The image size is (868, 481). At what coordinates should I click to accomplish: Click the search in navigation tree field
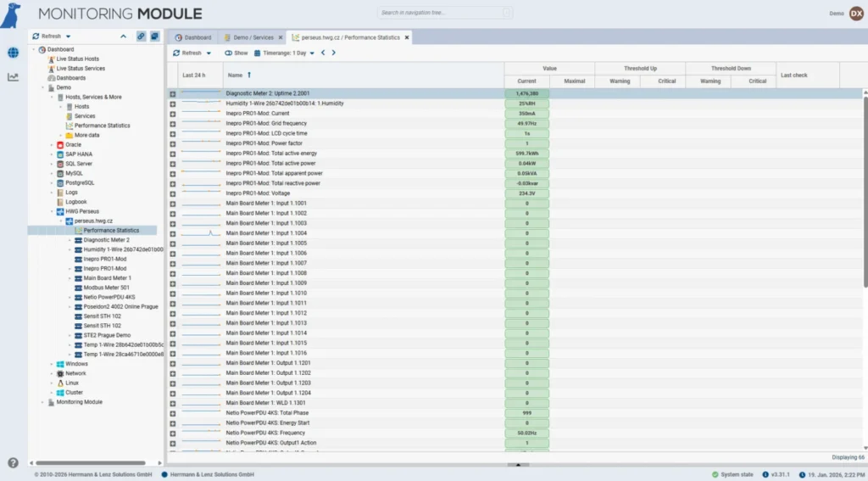[445, 12]
